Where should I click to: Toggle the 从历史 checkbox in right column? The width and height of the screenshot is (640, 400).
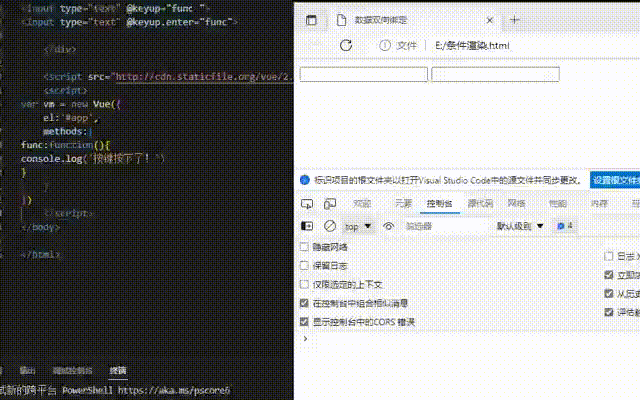(x=609, y=293)
